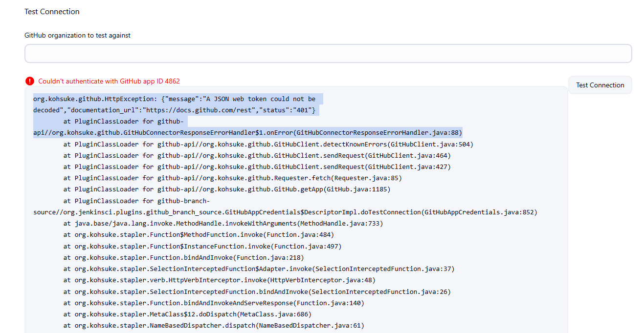This screenshot has height=333, width=644.
Task: Click the MethodHandle.invokeWithArguments line
Action: pyautogui.click(x=223, y=224)
